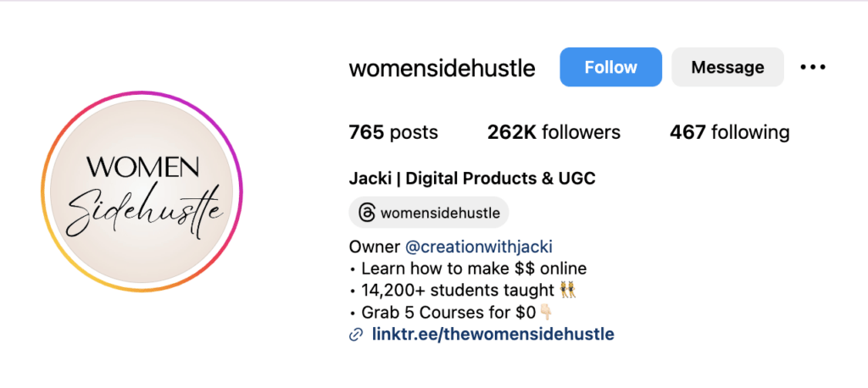Click the Learn how to make $$ online line
Viewport: 868px width, 388px height.
click(x=474, y=269)
